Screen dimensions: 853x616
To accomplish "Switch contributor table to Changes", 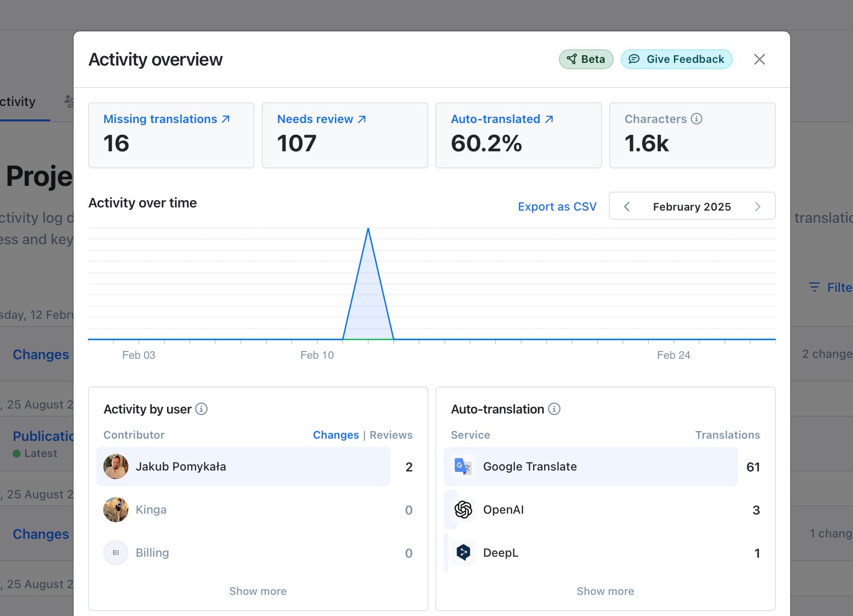I will point(336,435).
